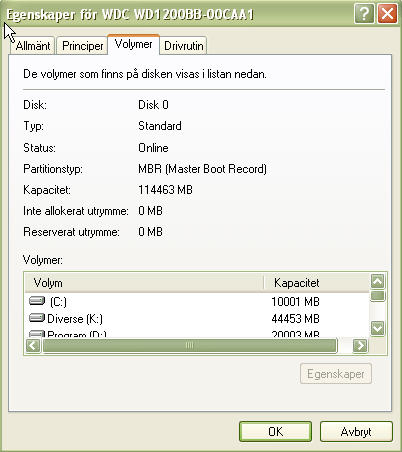Select the Volymer tab
Viewport: 402px width, 452px height.
(133, 44)
